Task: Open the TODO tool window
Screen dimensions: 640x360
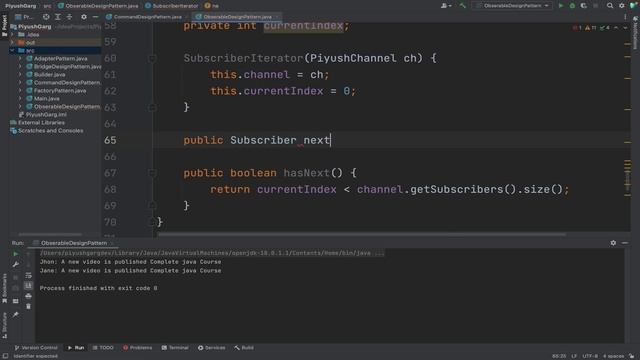Action: (x=103, y=348)
